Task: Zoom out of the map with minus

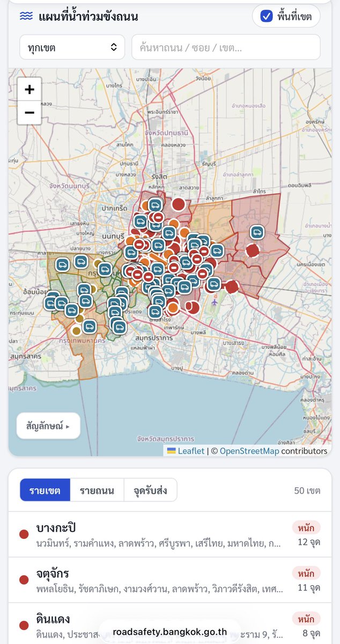Action: (29, 113)
